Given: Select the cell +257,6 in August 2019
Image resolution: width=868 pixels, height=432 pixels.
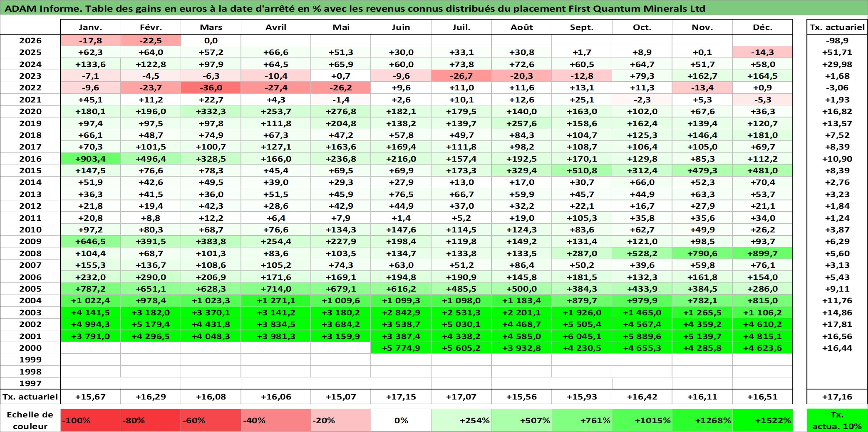Looking at the screenshot, I should (x=522, y=123).
